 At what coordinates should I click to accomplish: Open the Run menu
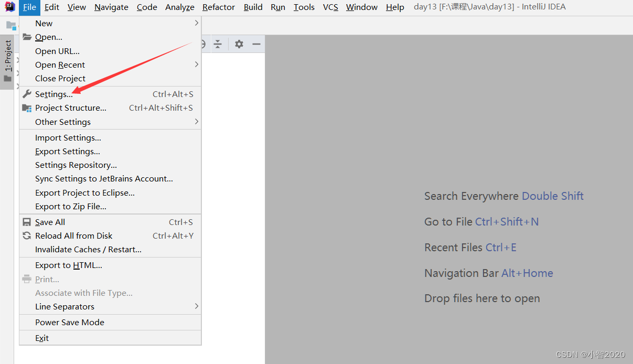pyautogui.click(x=278, y=7)
